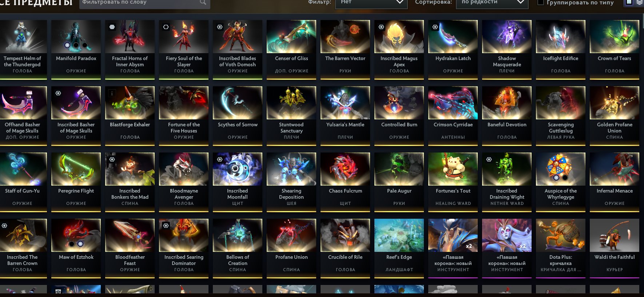Click the arrow of the Сортировка combo box
This screenshot has width=644, height=297.
521,2
